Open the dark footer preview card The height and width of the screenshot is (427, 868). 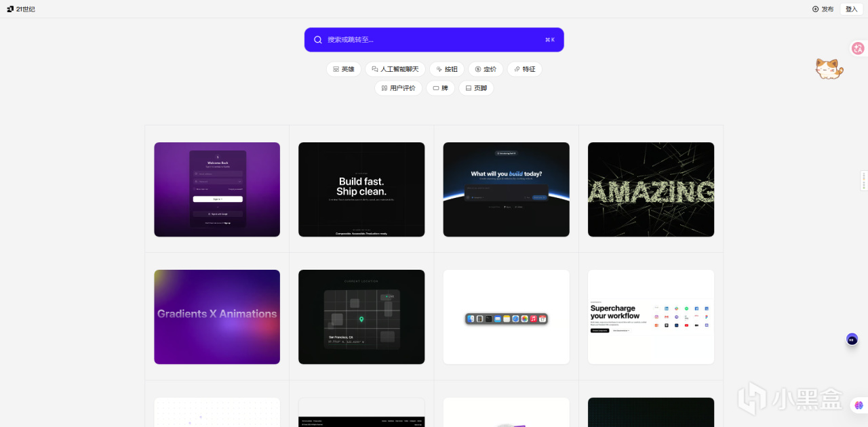[x=361, y=412]
